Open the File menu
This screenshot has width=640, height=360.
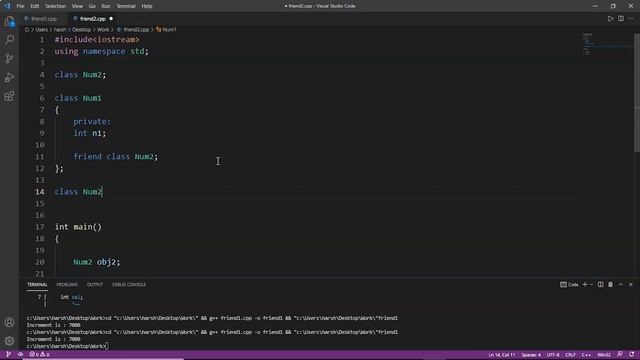click(x=20, y=6)
